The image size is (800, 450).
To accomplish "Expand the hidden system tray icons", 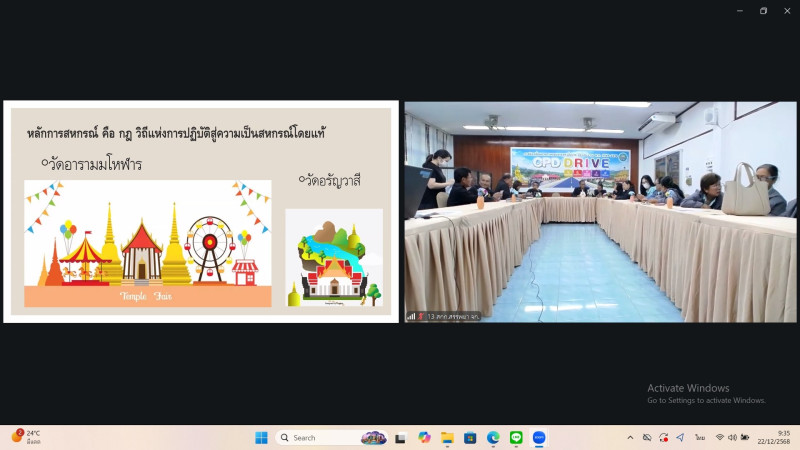I will pos(630,438).
